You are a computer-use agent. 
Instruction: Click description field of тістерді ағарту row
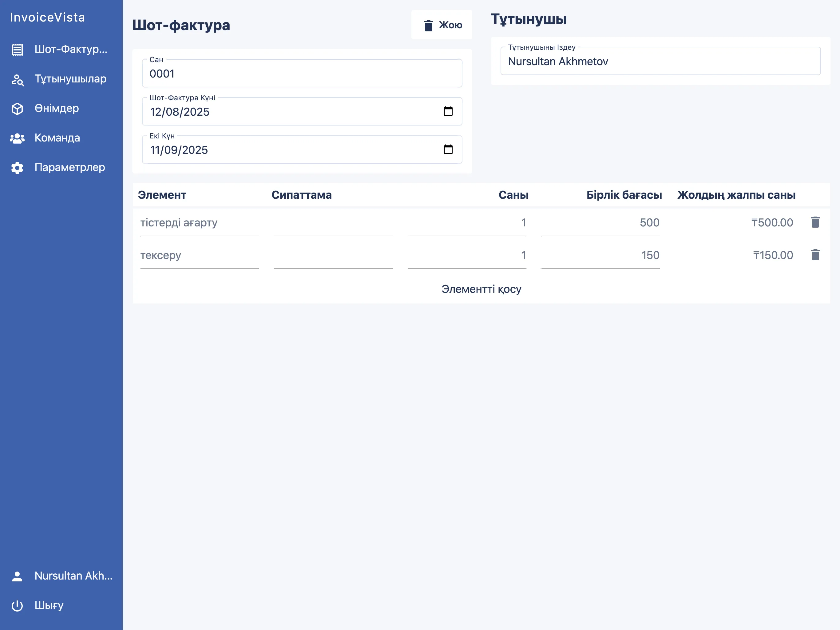(333, 223)
